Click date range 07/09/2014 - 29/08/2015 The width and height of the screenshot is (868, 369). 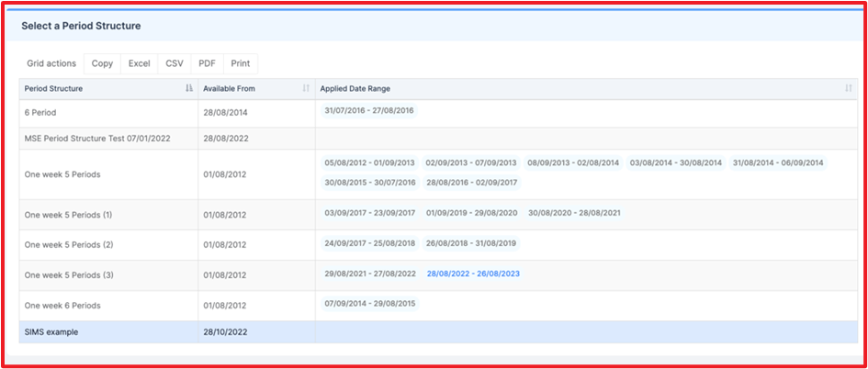click(x=370, y=304)
